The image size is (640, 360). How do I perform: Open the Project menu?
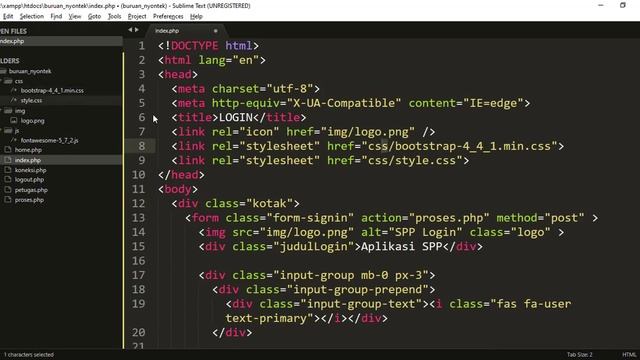137,16
